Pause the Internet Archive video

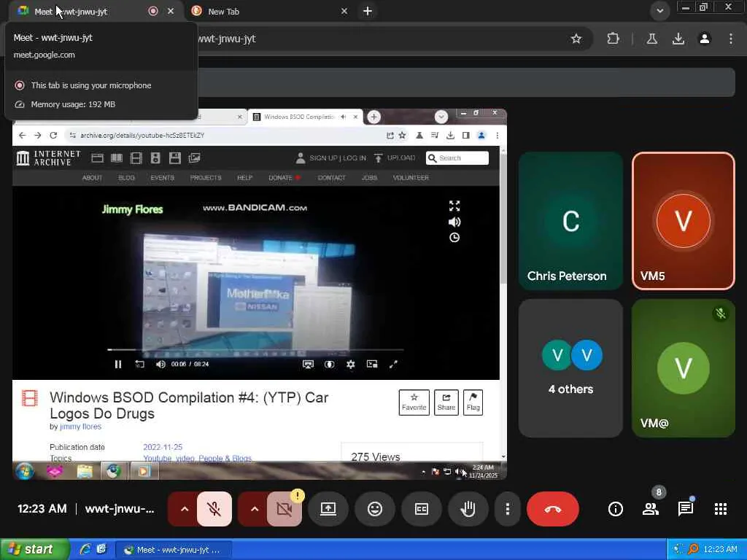click(x=118, y=365)
